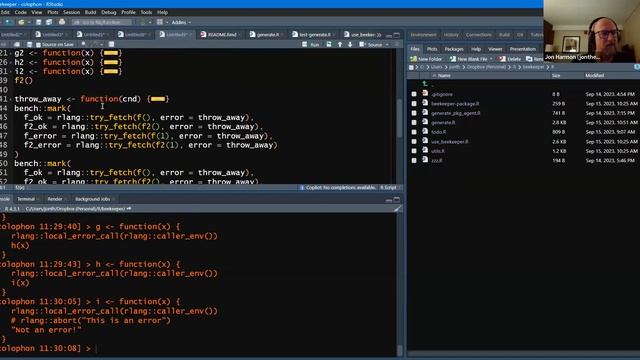This screenshot has width=640, height=360.
Task: Open the Code menu
Action: [x=20, y=12]
